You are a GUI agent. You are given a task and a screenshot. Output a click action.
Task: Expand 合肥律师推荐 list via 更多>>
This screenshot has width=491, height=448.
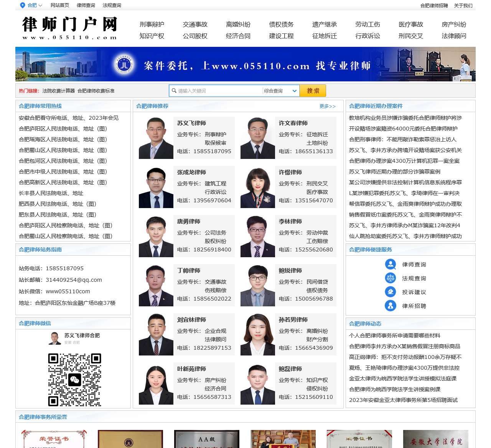[x=327, y=106]
